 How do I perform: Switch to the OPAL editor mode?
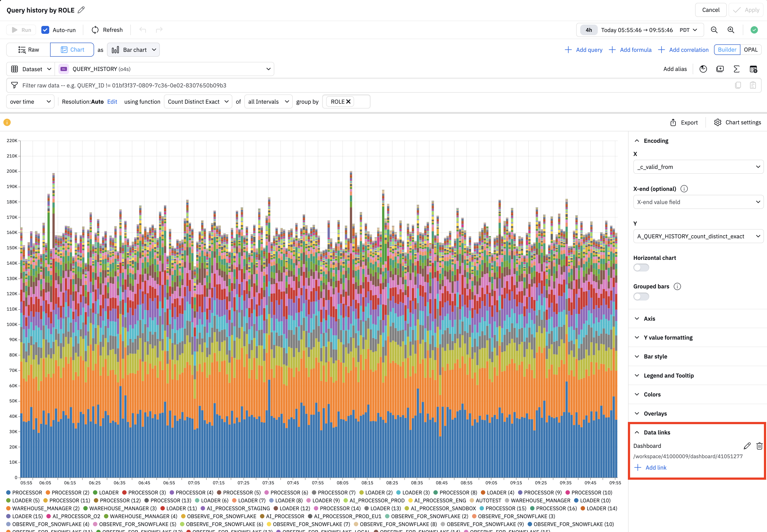[x=750, y=50]
